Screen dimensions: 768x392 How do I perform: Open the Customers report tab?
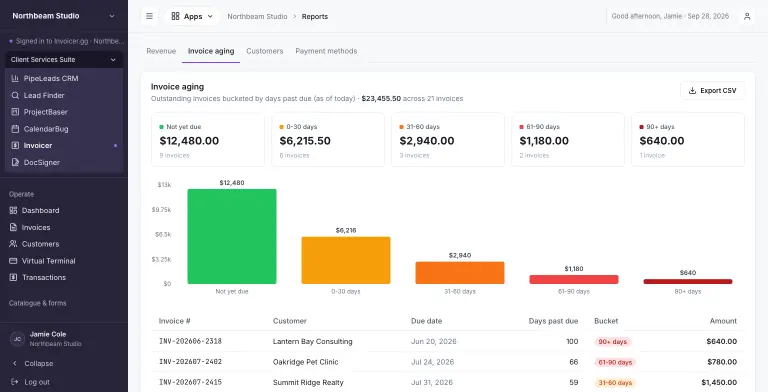tap(264, 51)
